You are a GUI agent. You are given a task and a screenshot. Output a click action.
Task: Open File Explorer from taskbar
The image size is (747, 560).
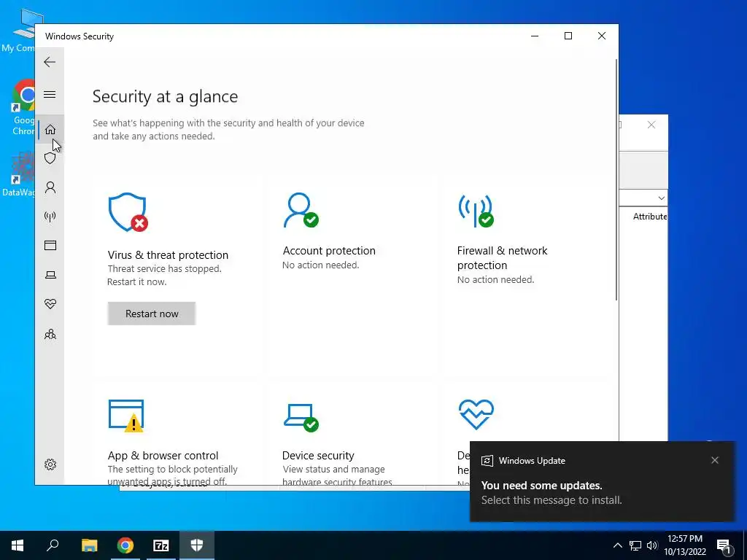click(89, 545)
